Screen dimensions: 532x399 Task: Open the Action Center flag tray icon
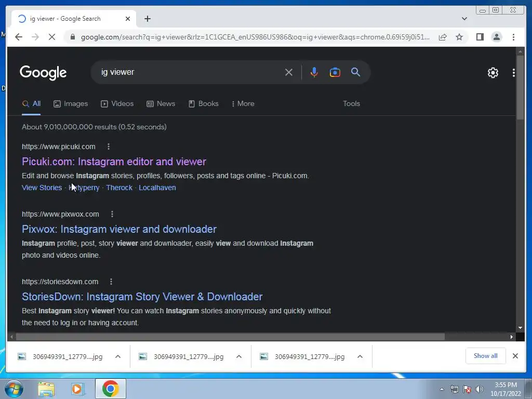click(x=467, y=389)
